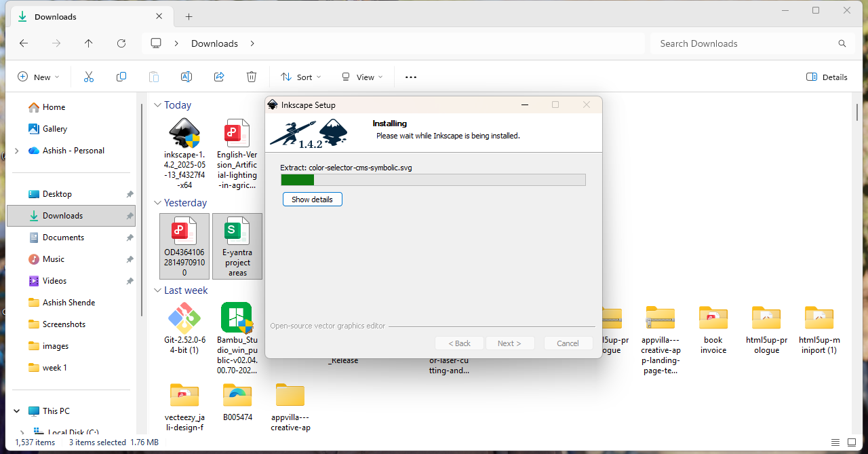Add a new File Explorer tab
Screen dimensions: 868x454
click(x=189, y=16)
